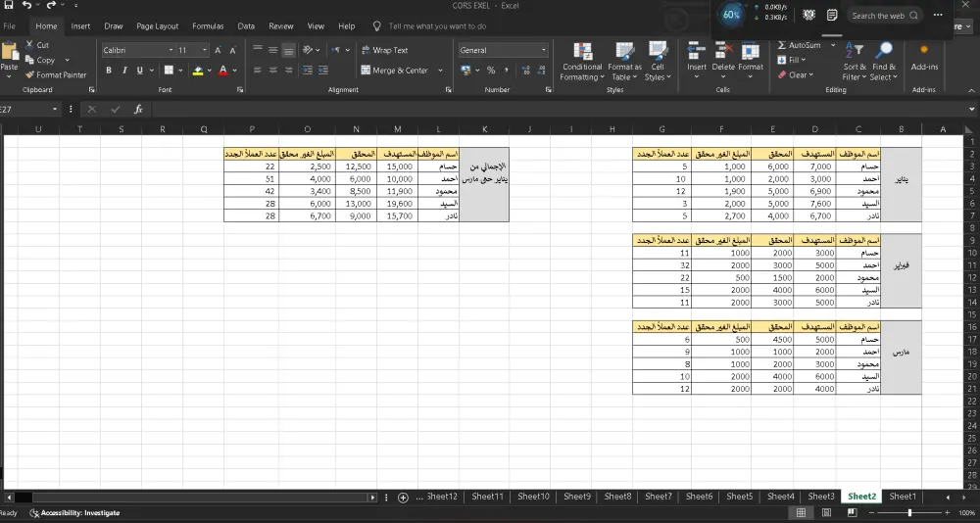This screenshot has height=523, width=980.
Task: Open the Calibri font name dropdown
Action: click(171, 50)
